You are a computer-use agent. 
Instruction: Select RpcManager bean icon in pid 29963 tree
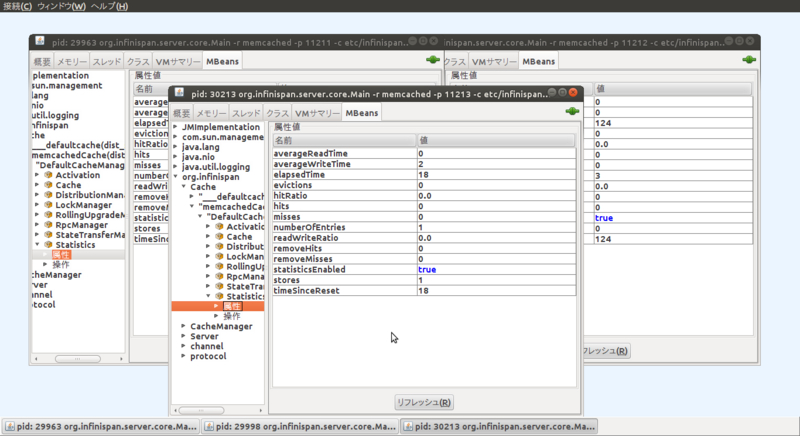(x=48, y=224)
